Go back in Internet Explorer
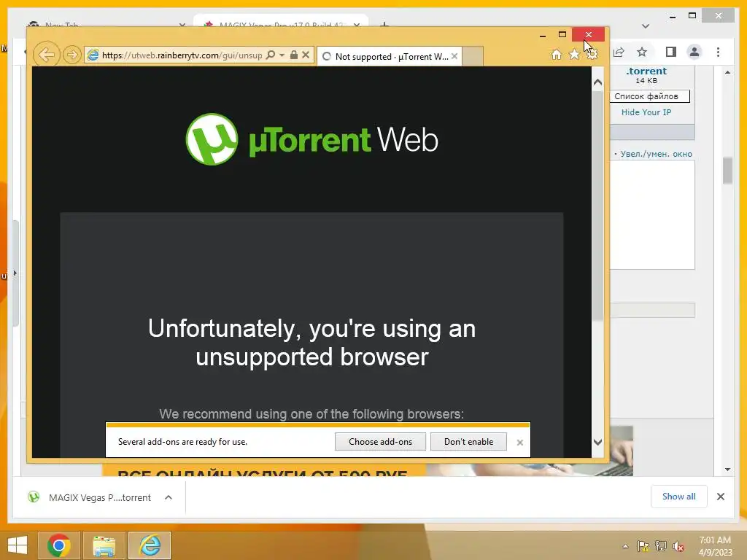 tap(46, 55)
